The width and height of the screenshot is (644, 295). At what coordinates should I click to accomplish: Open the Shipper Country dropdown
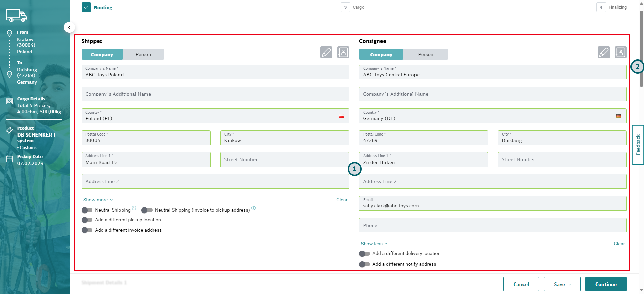click(x=215, y=116)
